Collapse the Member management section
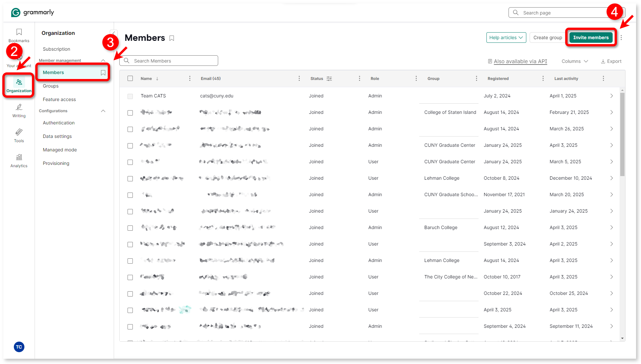 coord(103,61)
